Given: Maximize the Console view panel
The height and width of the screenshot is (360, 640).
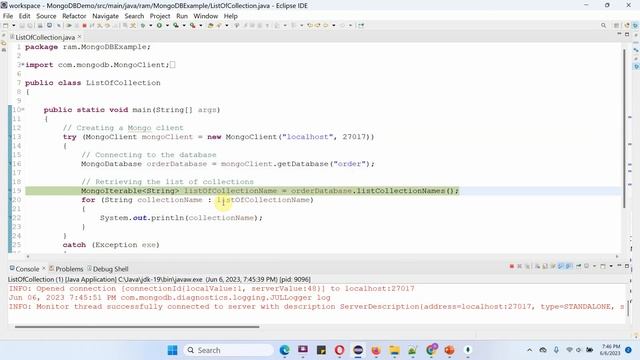Looking at the screenshot, I should pos(627,266).
